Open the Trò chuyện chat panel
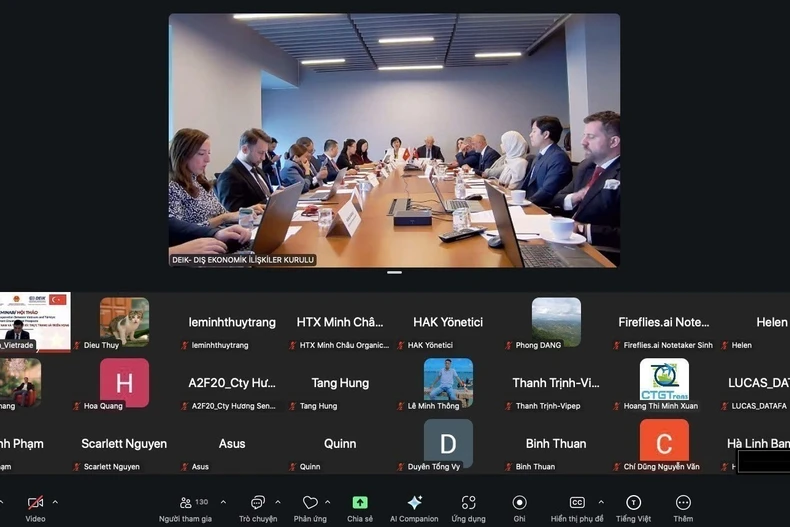790x527 pixels. point(258,503)
